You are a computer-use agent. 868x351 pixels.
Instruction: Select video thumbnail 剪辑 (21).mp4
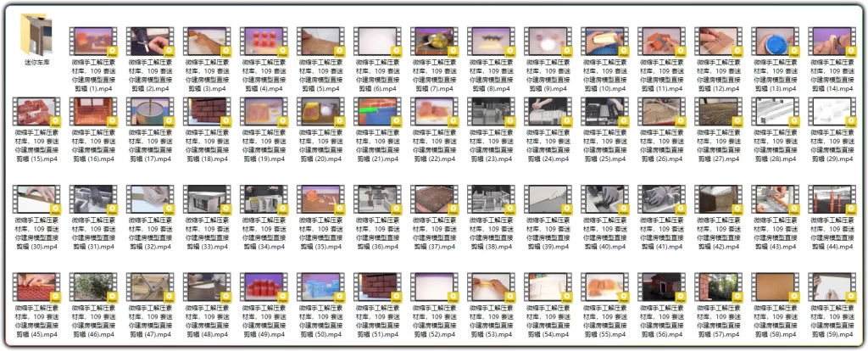pos(378,112)
